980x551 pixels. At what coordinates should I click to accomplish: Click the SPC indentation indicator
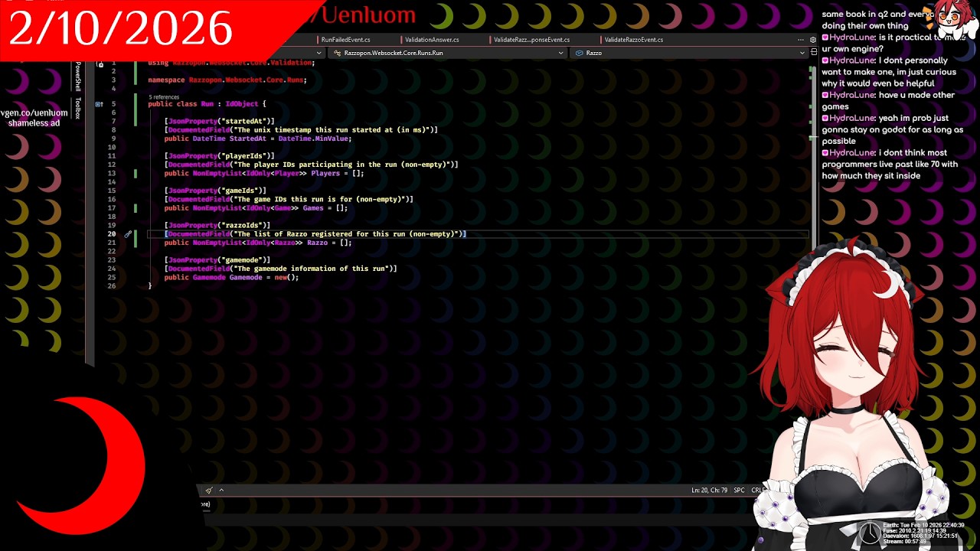pos(739,491)
